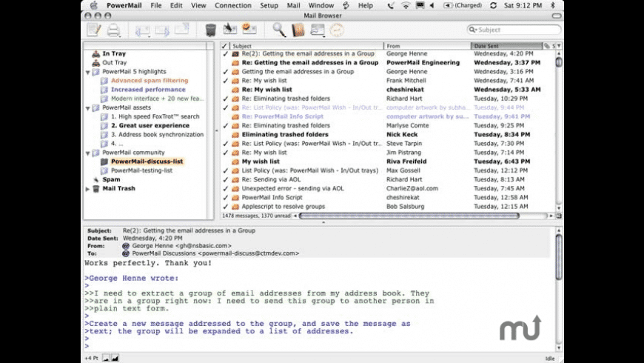Compose a new message with the toolbar icon

[94, 30]
